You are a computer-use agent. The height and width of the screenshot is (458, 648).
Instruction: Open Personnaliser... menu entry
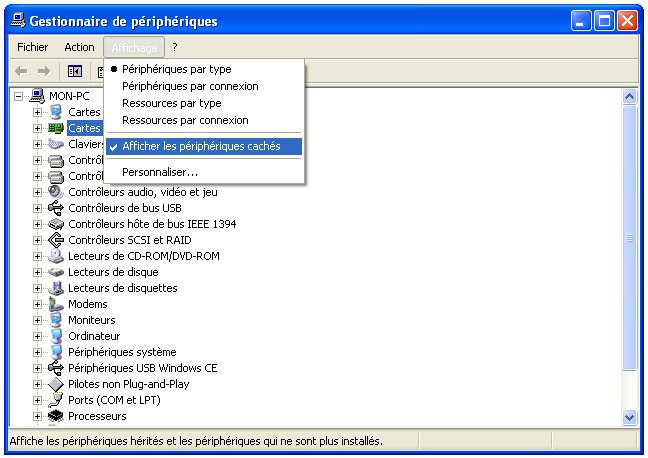(x=160, y=172)
